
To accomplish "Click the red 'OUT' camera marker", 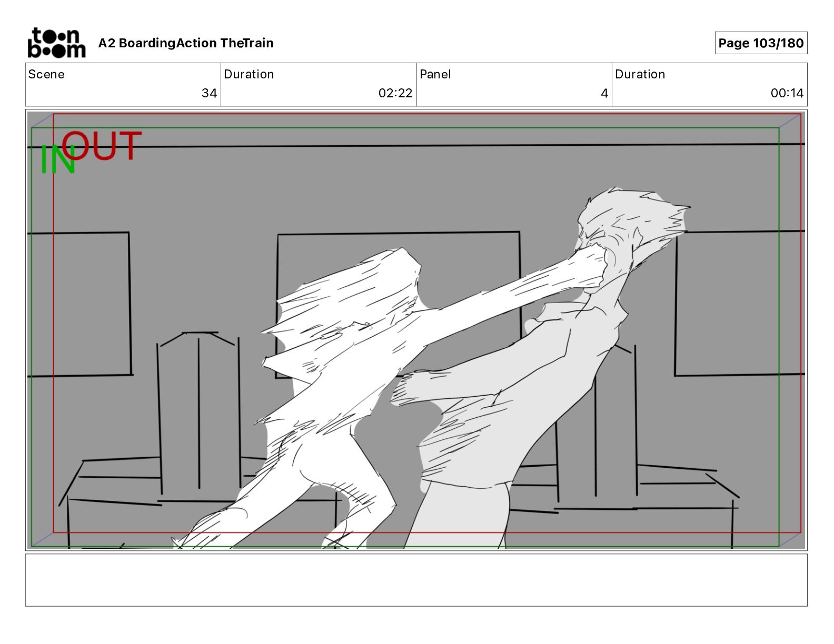I will 102,146.
